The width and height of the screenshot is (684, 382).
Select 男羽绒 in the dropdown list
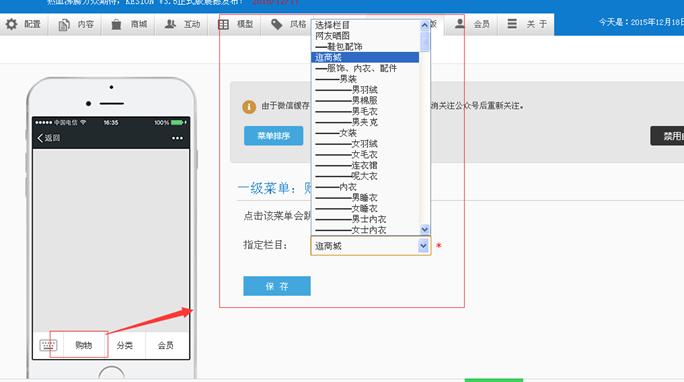366,90
